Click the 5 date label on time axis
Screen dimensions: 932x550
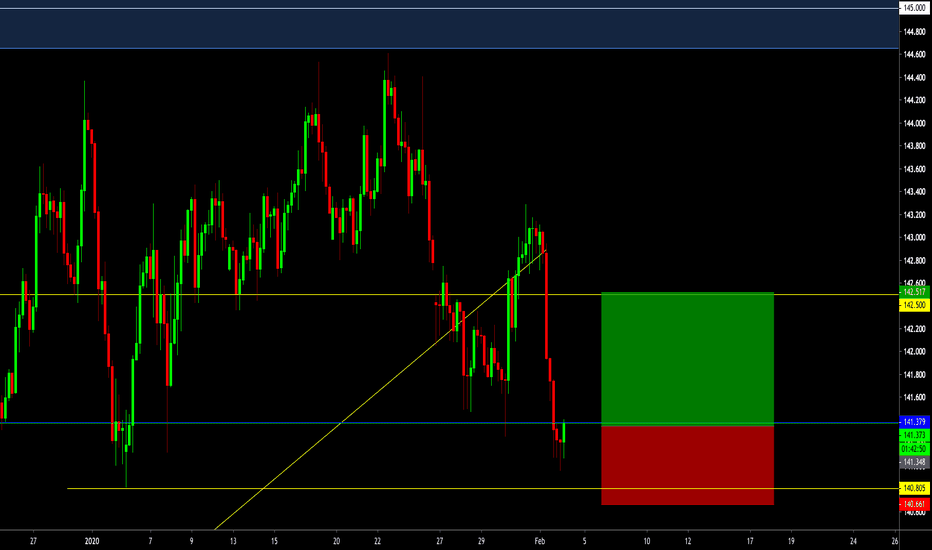coord(584,541)
